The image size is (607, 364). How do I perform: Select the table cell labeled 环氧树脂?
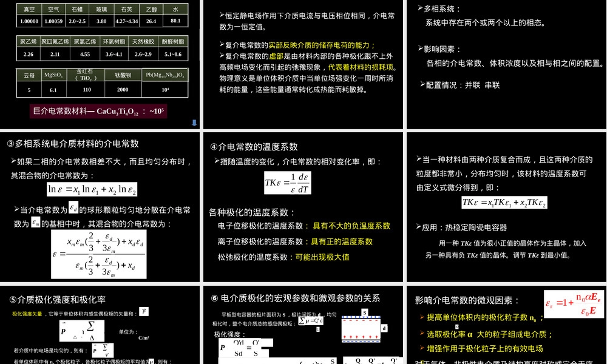tap(114, 41)
